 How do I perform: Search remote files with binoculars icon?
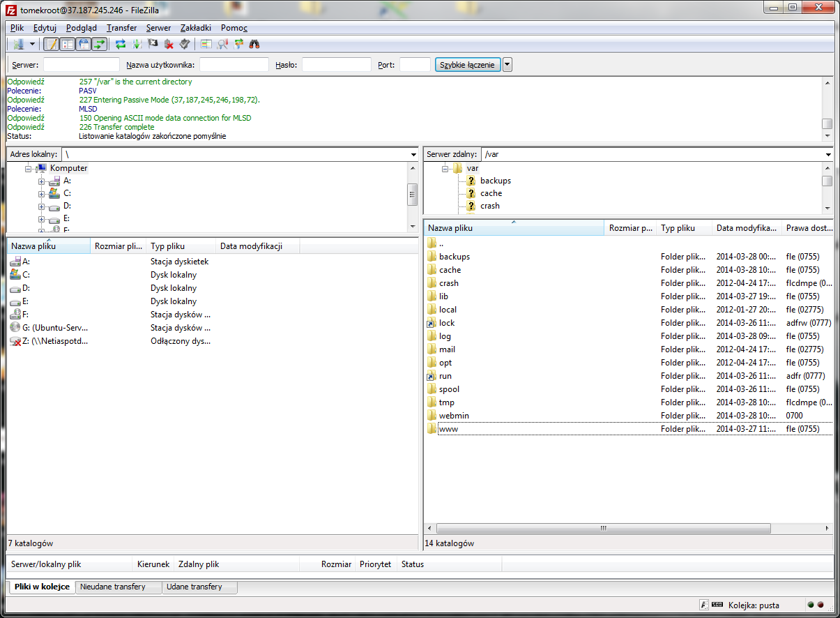coord(254,44)
